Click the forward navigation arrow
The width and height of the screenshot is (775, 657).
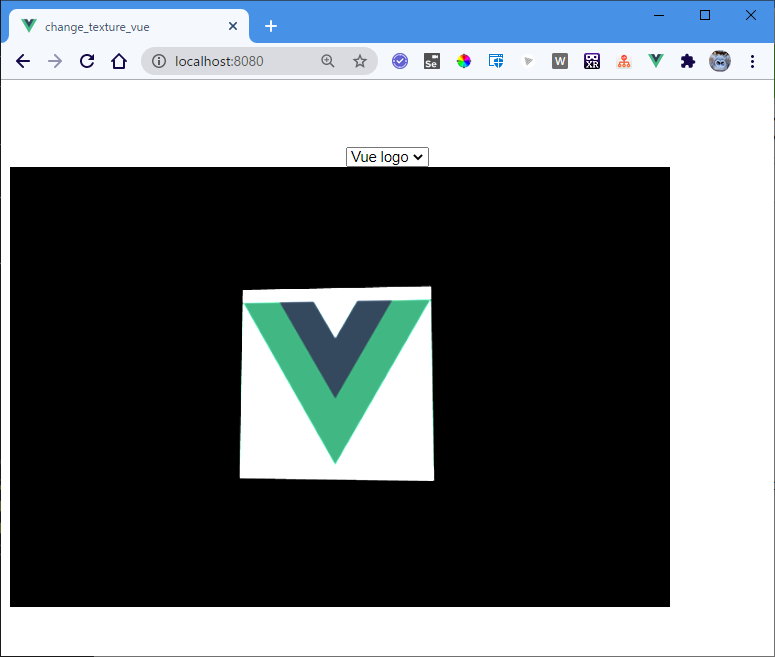[x=55, y=61]
